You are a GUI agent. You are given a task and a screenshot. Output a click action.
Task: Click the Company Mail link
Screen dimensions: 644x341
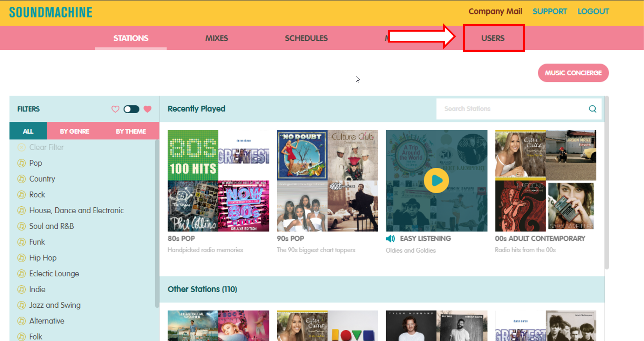tap(495, 12)
